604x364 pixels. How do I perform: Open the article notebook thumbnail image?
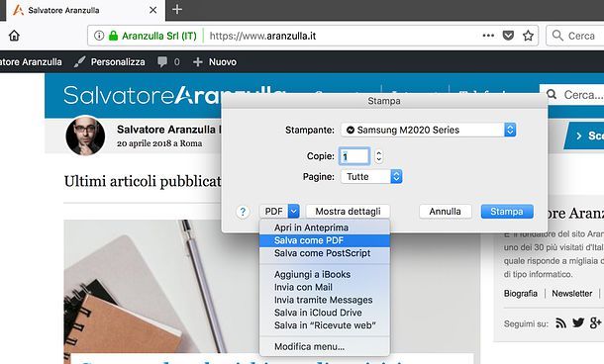161,286
